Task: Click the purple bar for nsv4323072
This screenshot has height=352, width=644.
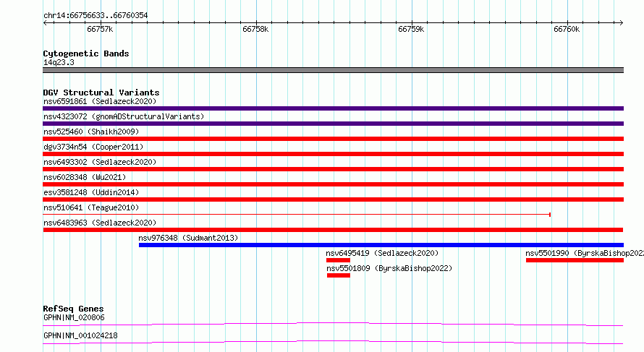Action: [x=333, y=124]
